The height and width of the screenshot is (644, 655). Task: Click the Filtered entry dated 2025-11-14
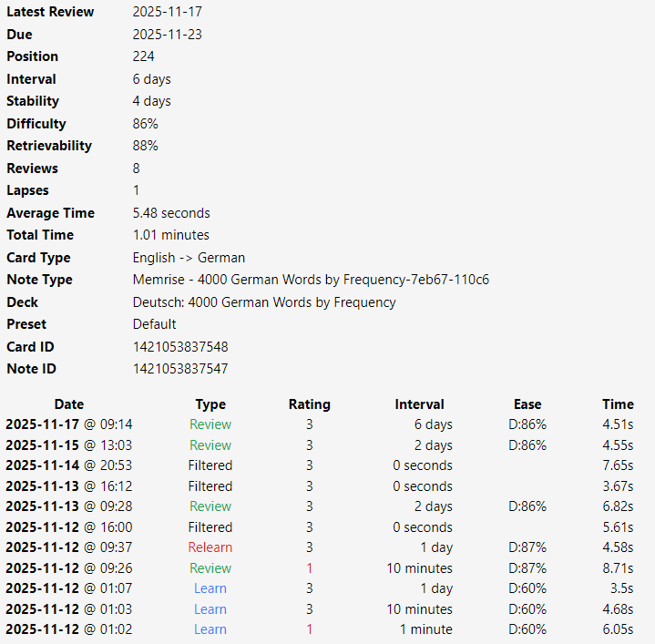[210, 465]
